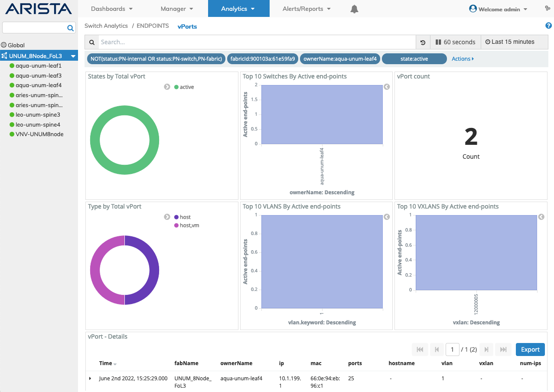Click the Switch Analytics breadcrumb link
The height and width of the screenshot is (392, 554).
point(106,26)
